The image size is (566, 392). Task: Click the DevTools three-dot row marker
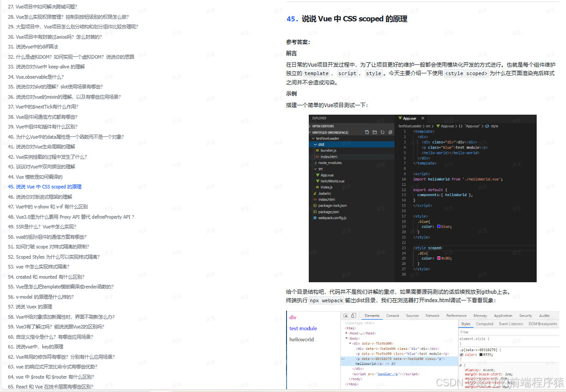(343, 359)
